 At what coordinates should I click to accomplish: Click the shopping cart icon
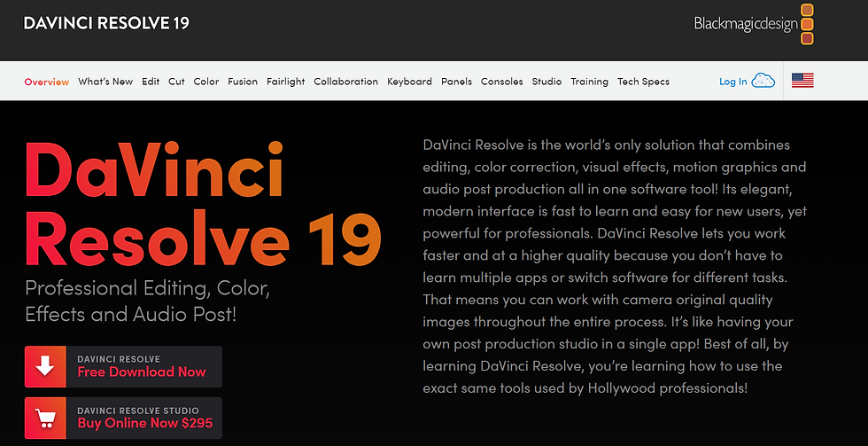[x=45, y=418]
